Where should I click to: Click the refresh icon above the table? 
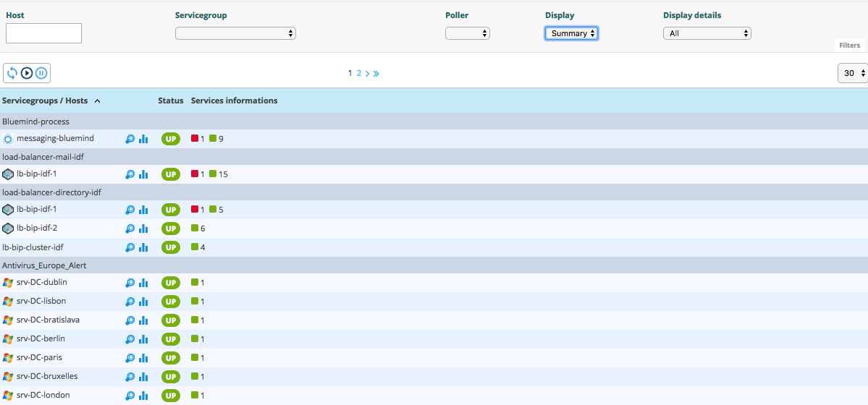pos(12,73)
